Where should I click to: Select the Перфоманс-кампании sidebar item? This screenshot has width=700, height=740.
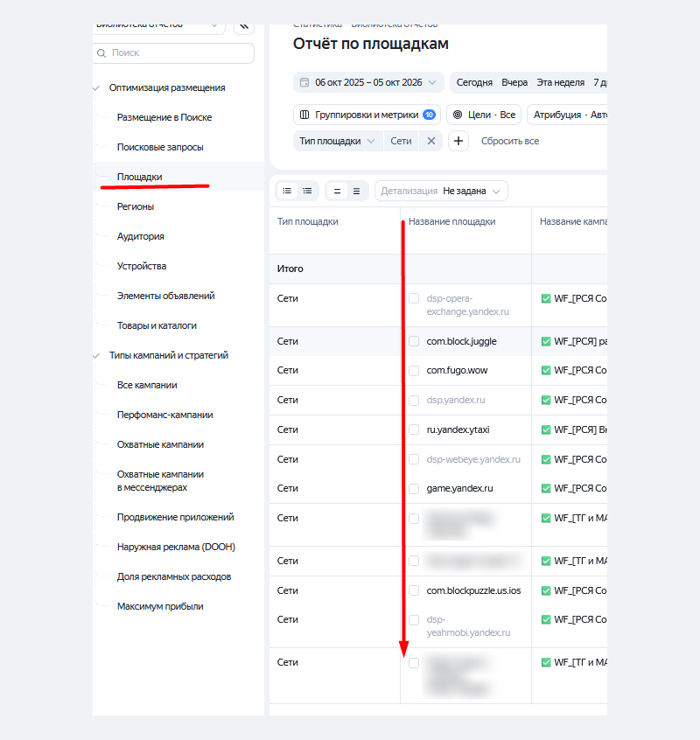pos(164,415)
